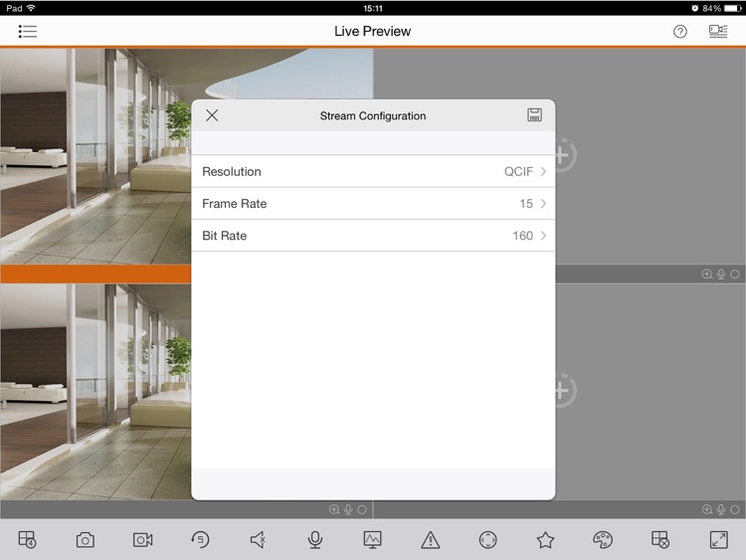746x560 pixels.
Task: Click digital zoom icon in top-right window bar
Action: [x=707, y=275]
